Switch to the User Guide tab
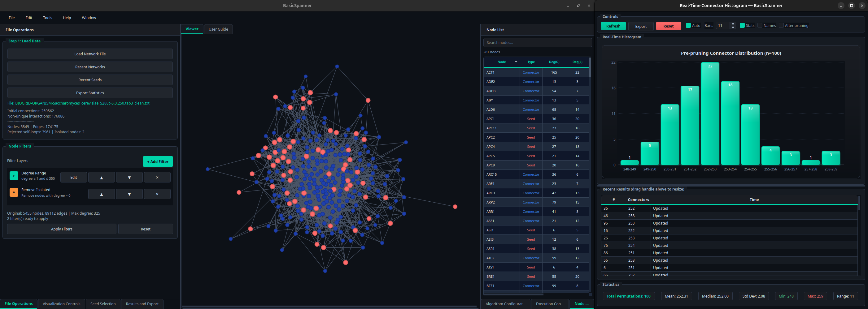Viewport: 868px width, 309px height. pyautogui.click(x=218, y=29)
